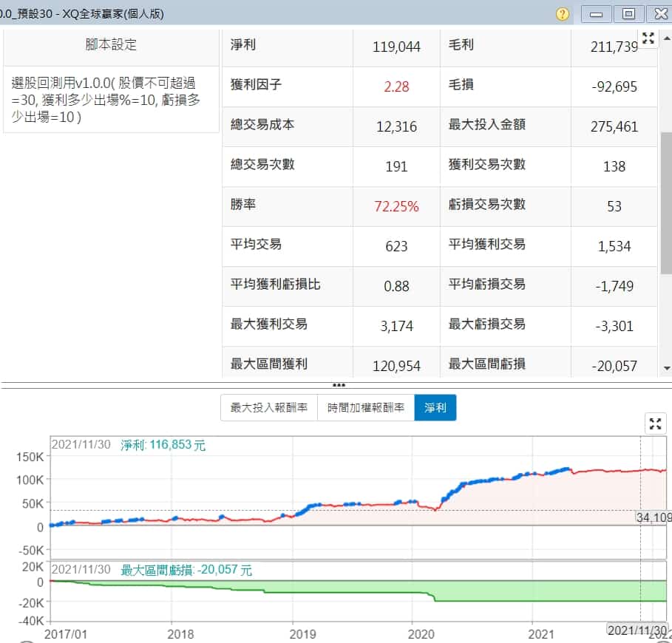Screen dimensions: 672x643
Task: Click the 最大區間虧損 value -20,057 in table
Action: click(x=614, y=366)
